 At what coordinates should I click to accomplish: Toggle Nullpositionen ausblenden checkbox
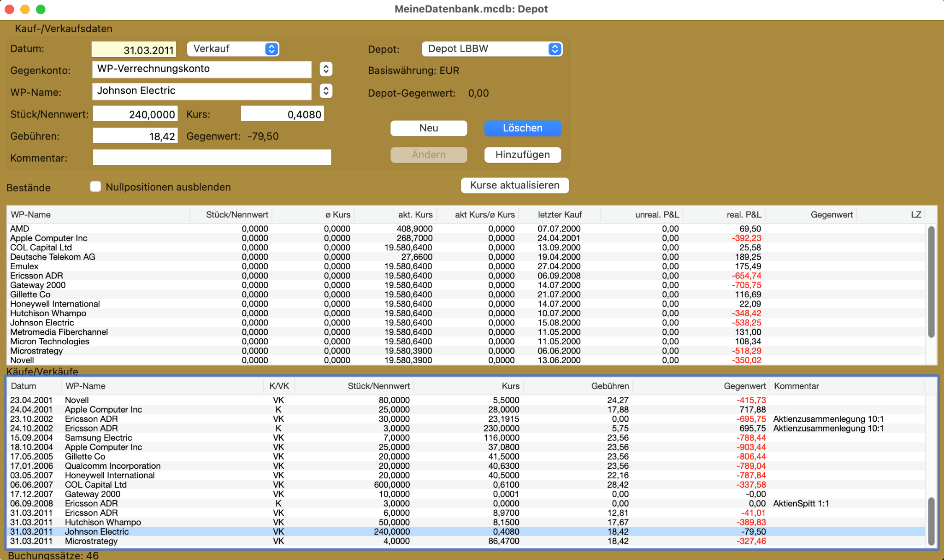pyautogui.click(x=95, y=187)
